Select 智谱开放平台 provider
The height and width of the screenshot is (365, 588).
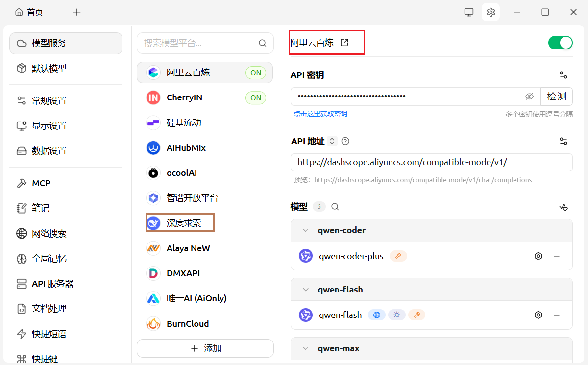[205, 198]
